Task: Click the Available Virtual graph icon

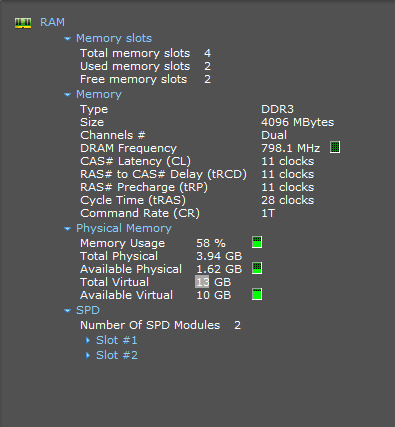Action: coord(257,294)
